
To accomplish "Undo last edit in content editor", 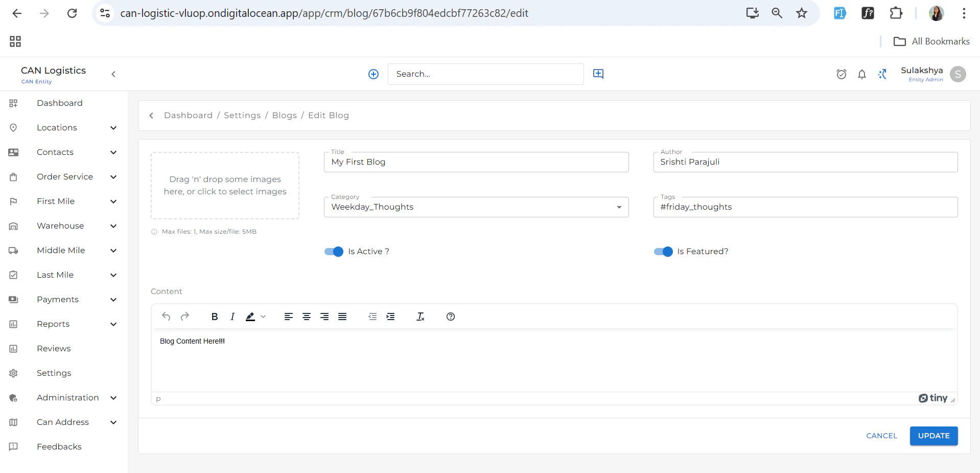I will pyautogui.click(x=166, y=317).
